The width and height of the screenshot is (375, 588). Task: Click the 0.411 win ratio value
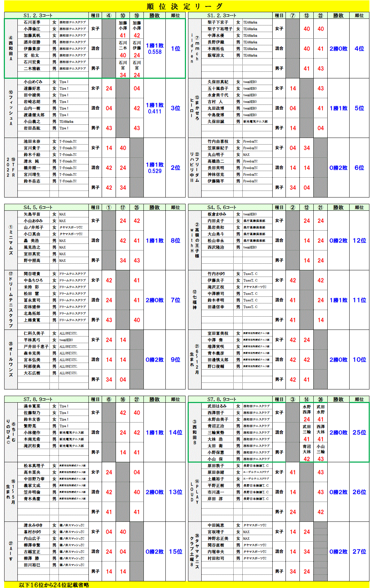155,111
